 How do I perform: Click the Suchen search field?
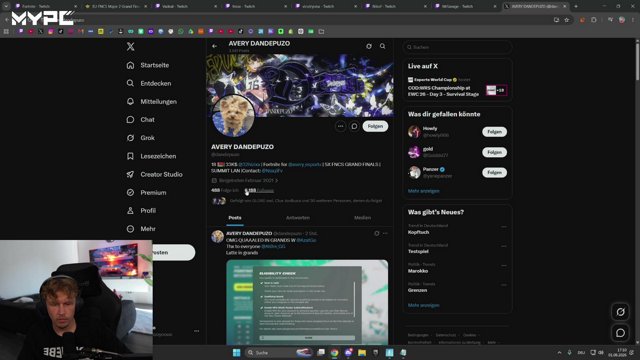457,47
